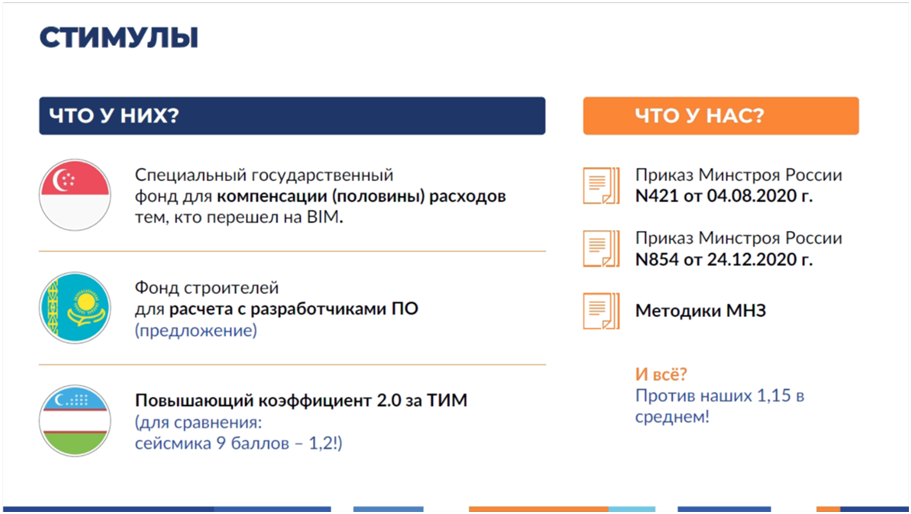
Task: Click the Singapore flag icon
Action: tap(75, 195)
